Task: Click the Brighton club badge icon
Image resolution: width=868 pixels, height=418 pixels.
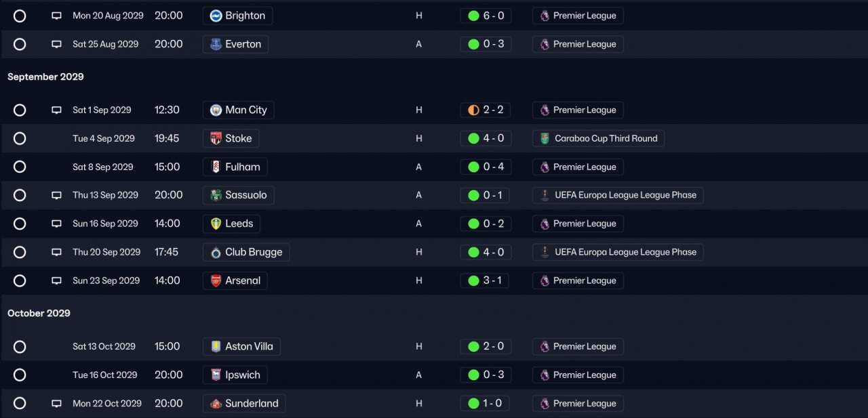Action: [216, 16]
